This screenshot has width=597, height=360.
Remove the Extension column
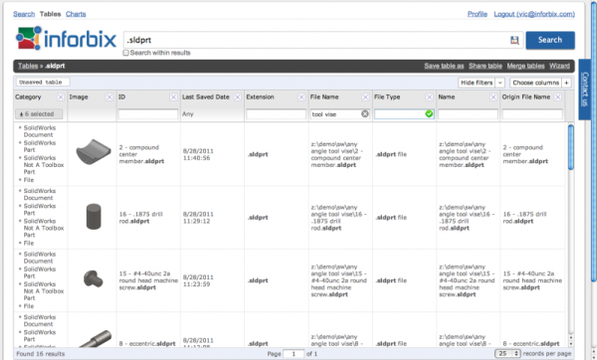click(x=301, y=97)
